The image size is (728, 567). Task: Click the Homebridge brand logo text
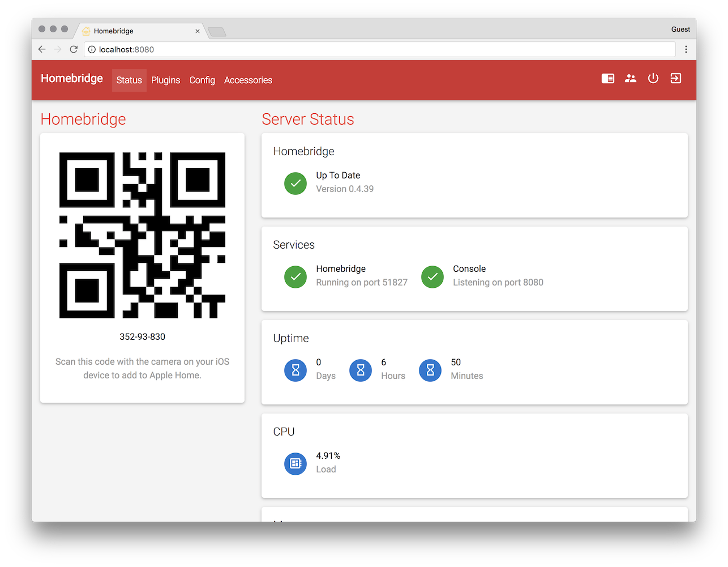coord(72,78)
